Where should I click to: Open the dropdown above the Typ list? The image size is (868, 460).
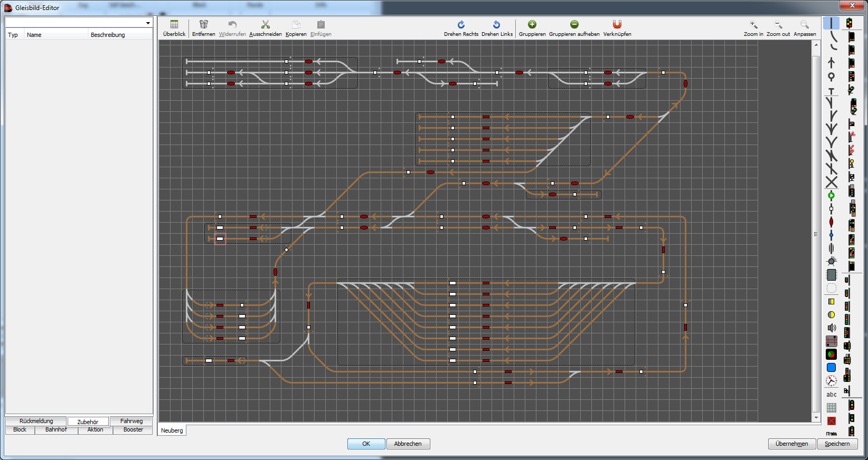[148, 23]
